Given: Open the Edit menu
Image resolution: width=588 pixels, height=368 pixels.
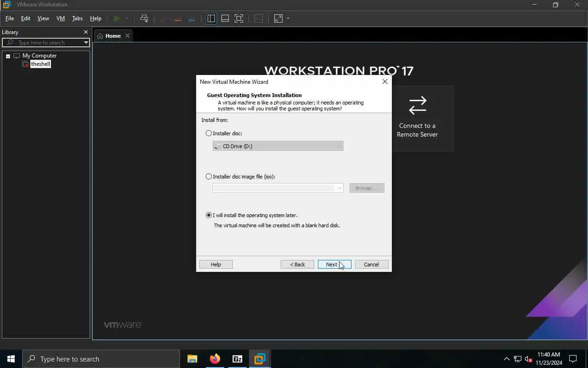Looking at the screenshot, I should pyautogui.click(x=26, y=18).
